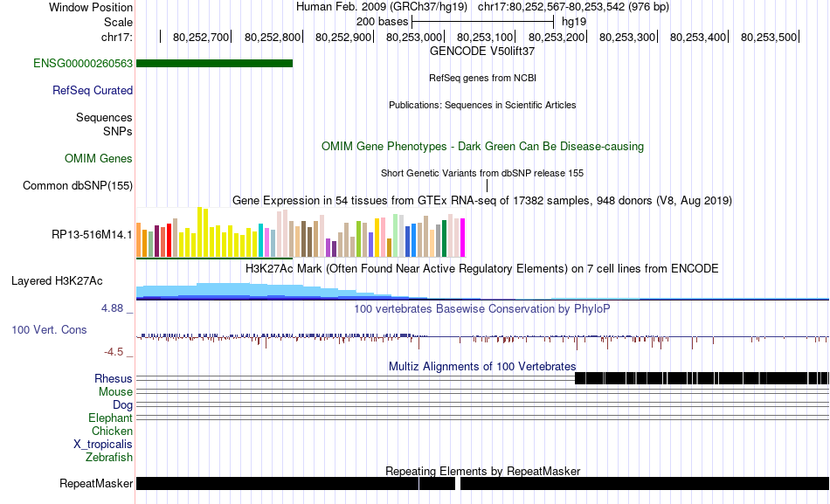
Task: Click the magenta bar in the GTEx chart
Action: 463,238
